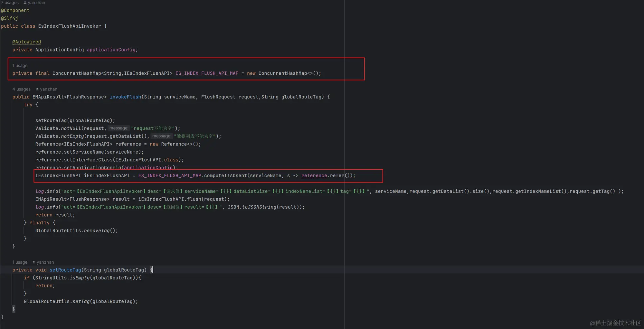Click the 'return result;' statement
This screenshot has height=329, width=644.
(55, 215)
